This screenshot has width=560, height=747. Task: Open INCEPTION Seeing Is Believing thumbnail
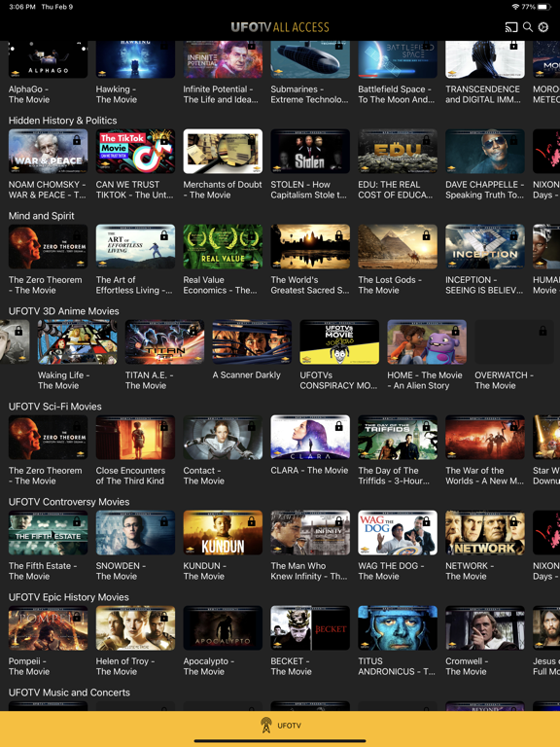485,246
